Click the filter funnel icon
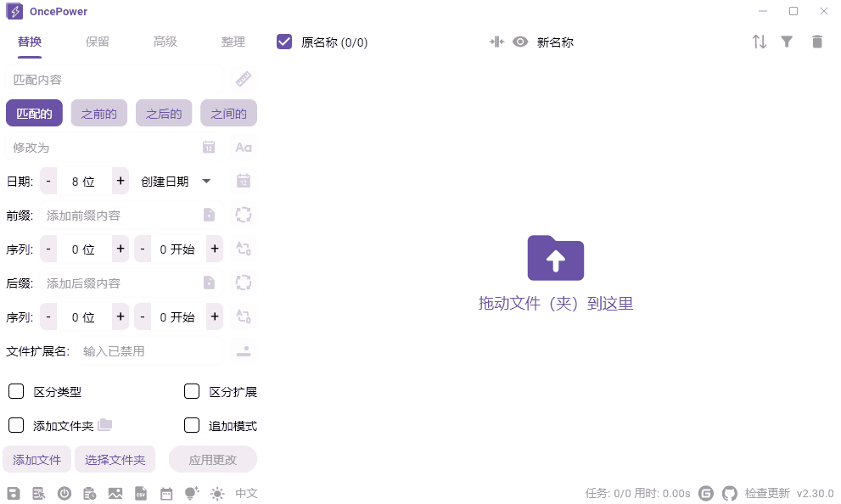 click(x=787, y=42)
